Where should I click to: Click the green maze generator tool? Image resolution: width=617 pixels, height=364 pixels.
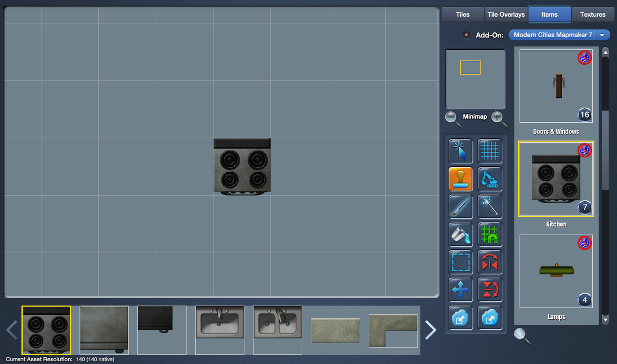490,235
